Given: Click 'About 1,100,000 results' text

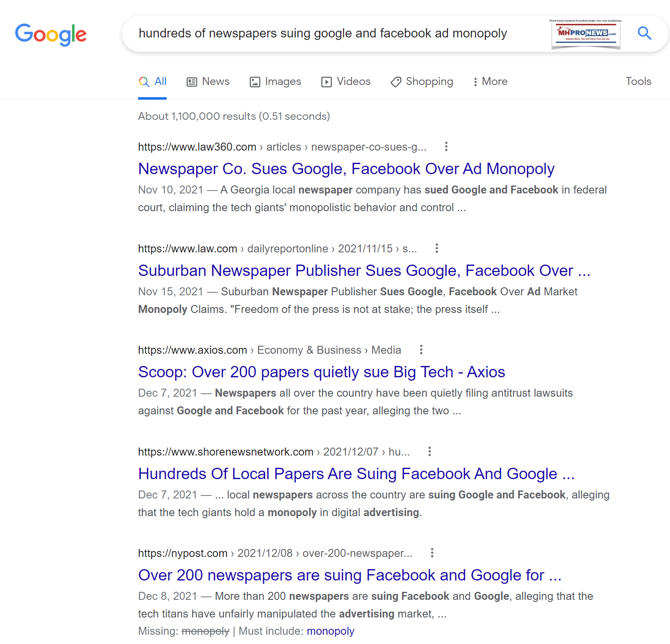Looking at the screenshot, I should pyautogui.click(x=234, y=116).
